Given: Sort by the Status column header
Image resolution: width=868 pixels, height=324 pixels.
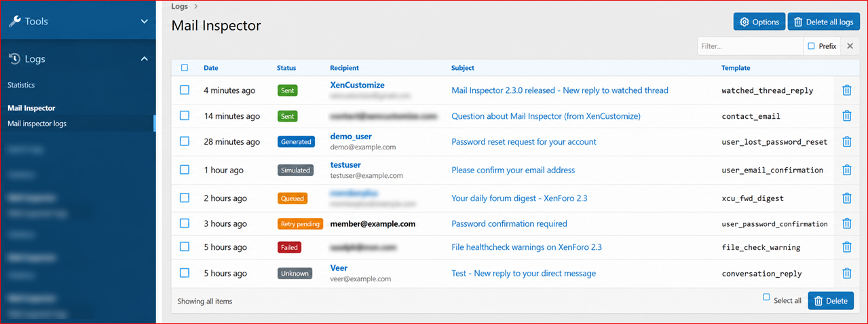Looking at the screenshot, I should point(286,68).
